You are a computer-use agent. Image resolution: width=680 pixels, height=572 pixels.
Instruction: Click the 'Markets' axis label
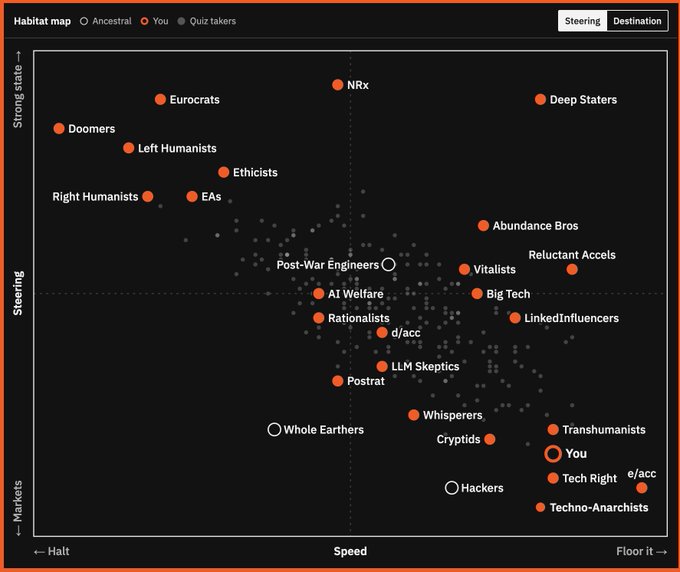[18, 508]
